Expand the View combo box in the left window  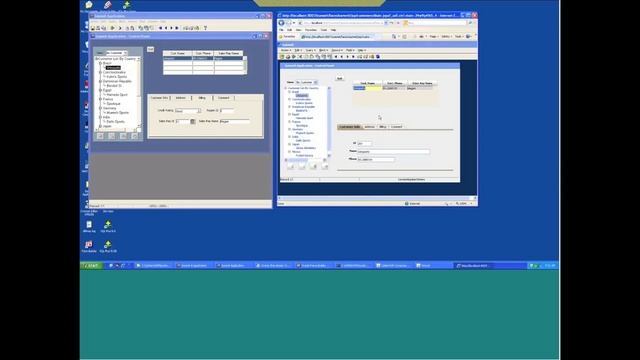coord(125,53)
